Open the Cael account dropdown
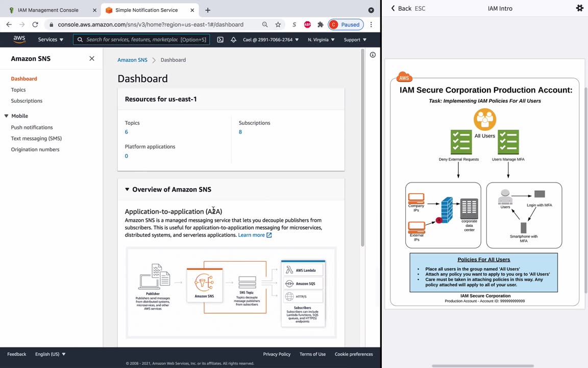 click(271, 39)
